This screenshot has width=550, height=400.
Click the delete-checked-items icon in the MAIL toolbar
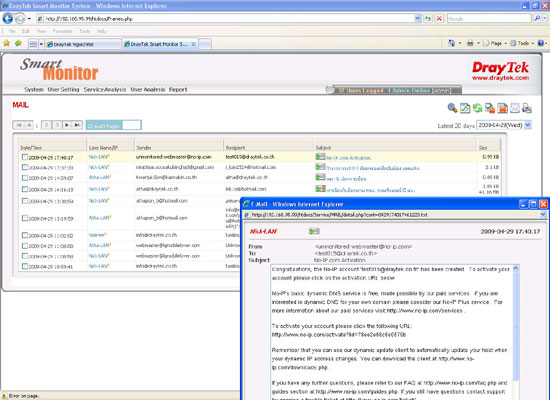490,108
